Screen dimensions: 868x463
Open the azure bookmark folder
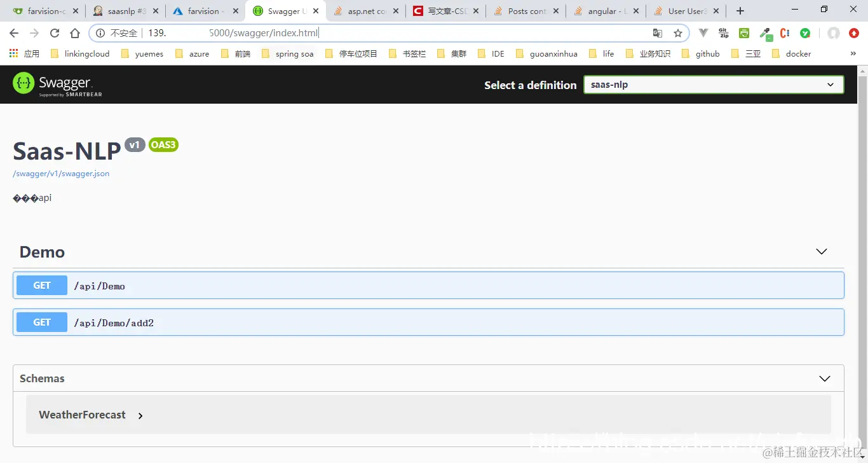tap(192, 53)
